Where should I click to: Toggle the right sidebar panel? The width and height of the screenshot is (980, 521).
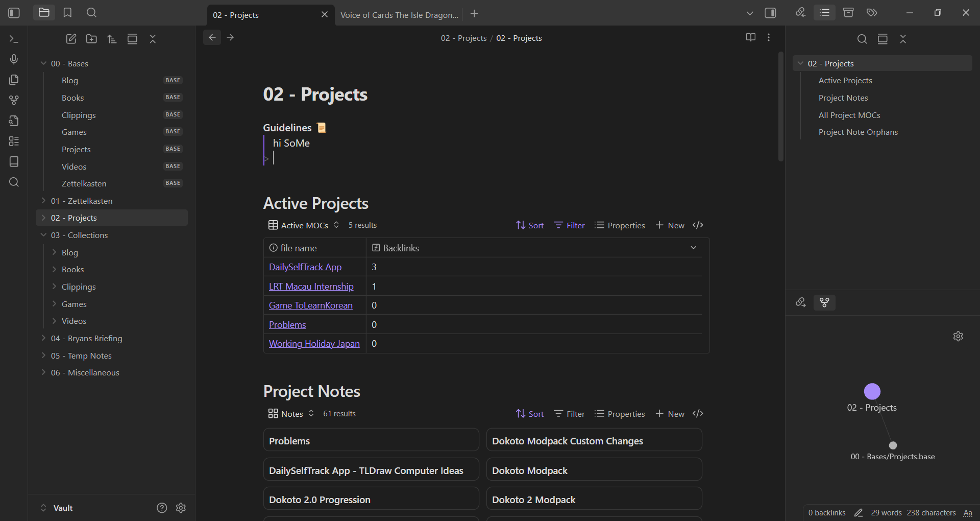pyautogui.click(x=770, y=13)
